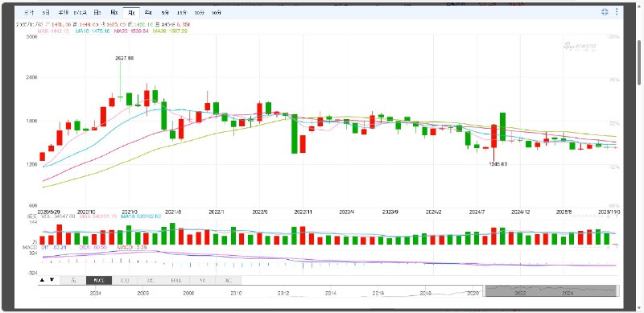This screenshot has width=644, height=313.
Task: Show the 15分 fifteen-minute chart
Action: tap(182, 13)
